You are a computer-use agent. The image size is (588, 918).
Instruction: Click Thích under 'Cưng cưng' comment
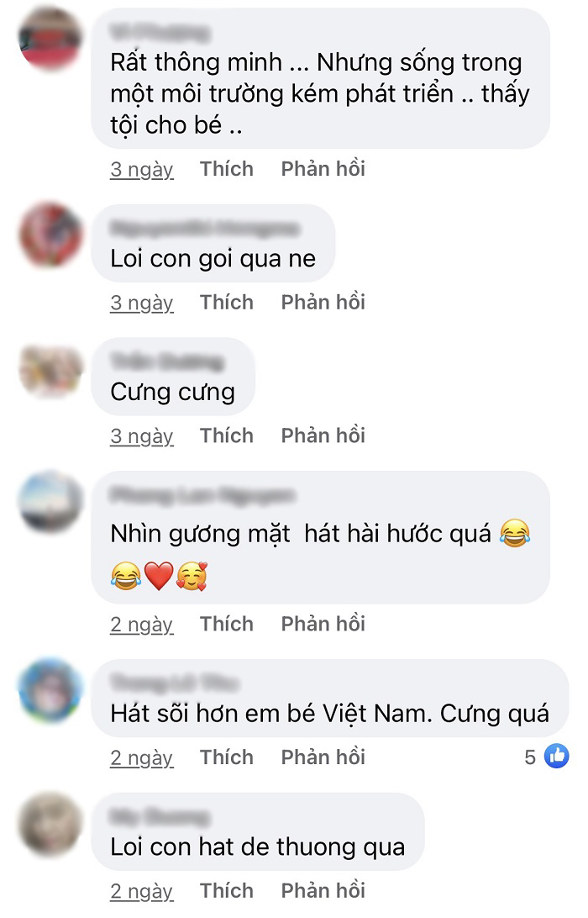(x=227, y=435)
